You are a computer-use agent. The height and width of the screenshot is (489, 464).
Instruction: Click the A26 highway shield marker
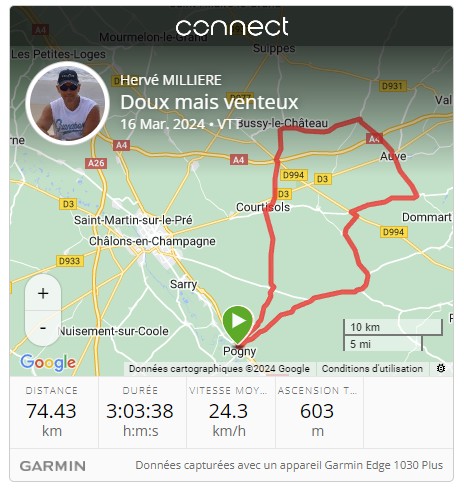pyautogui.click(x=96, y=163)
